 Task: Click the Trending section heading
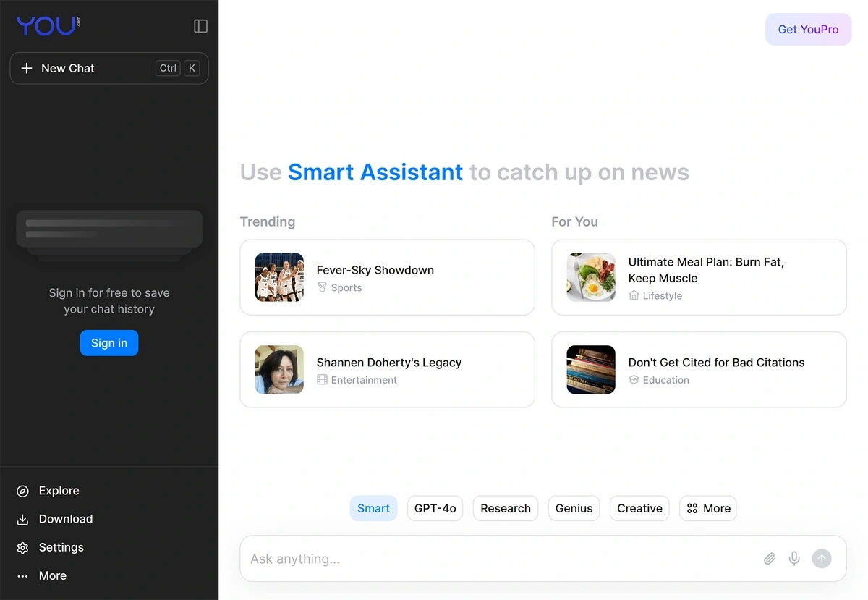268,221
